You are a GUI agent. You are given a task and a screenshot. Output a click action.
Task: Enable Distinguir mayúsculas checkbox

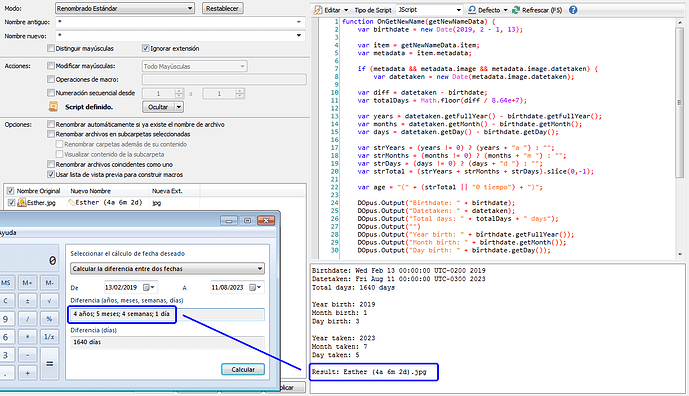click(x=51, y=48)
